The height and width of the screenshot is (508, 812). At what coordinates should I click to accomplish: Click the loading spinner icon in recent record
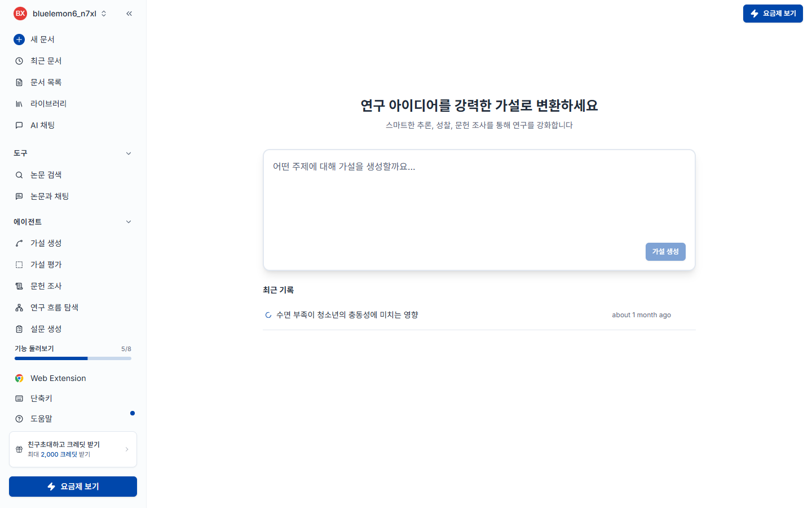click(x=268, y=315)
